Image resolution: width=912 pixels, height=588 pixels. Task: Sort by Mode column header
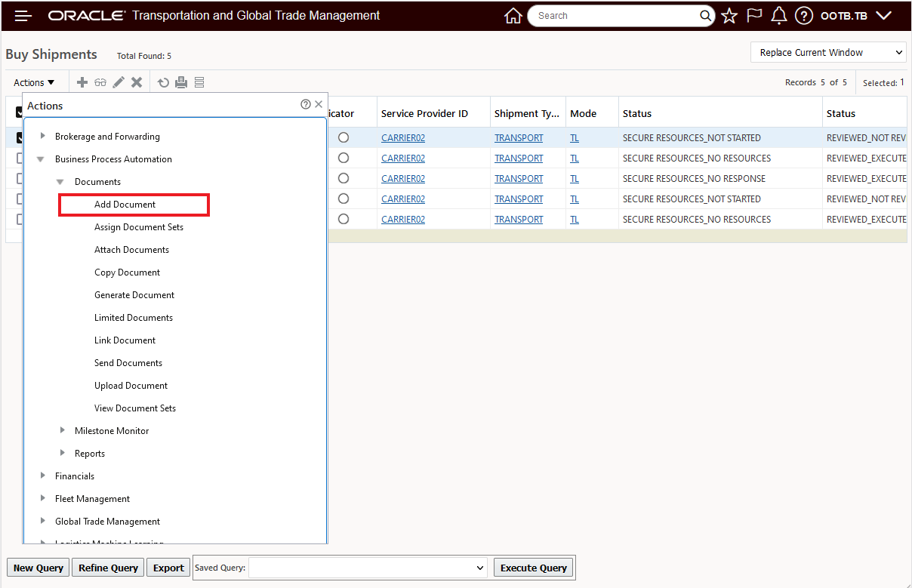pos(583,113)
